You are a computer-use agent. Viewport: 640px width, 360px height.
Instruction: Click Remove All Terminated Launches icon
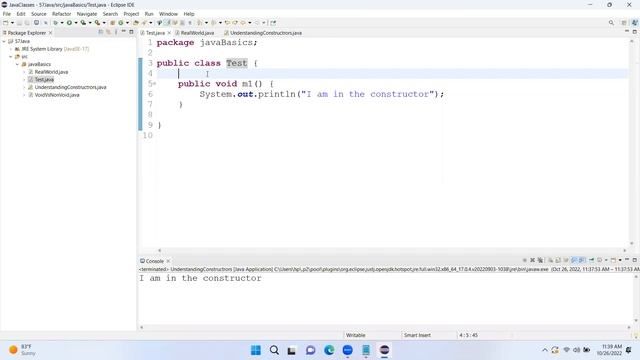(x=540, y=260)
